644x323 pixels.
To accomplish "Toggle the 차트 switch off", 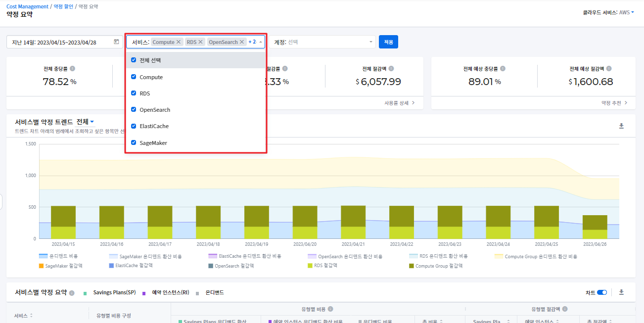I will (602, 292).
